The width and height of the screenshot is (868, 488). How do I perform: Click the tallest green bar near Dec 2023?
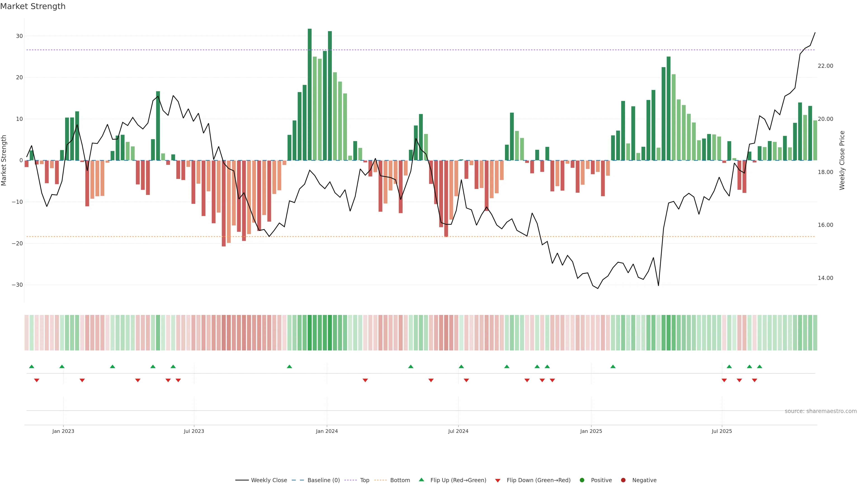(x=310, y=94)
